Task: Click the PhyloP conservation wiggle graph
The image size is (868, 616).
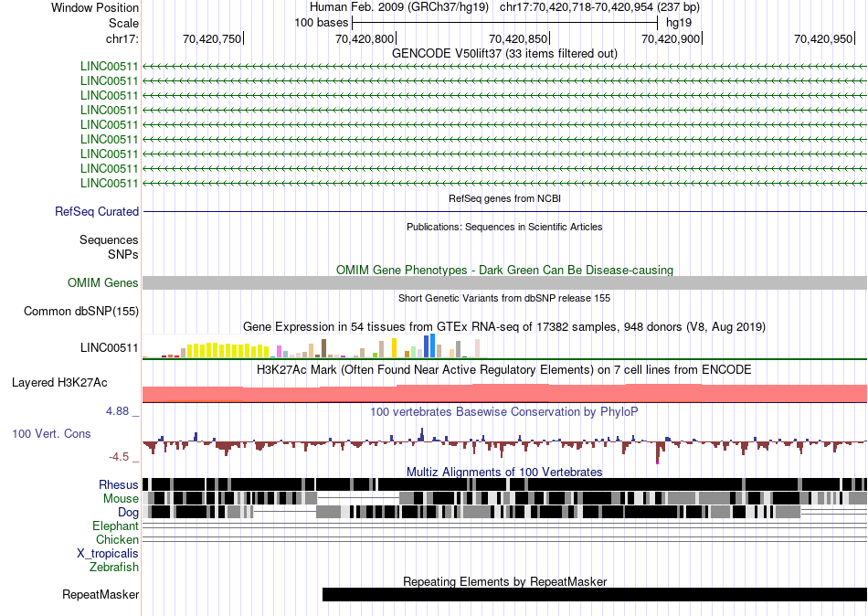Action: tap(504, 443)
